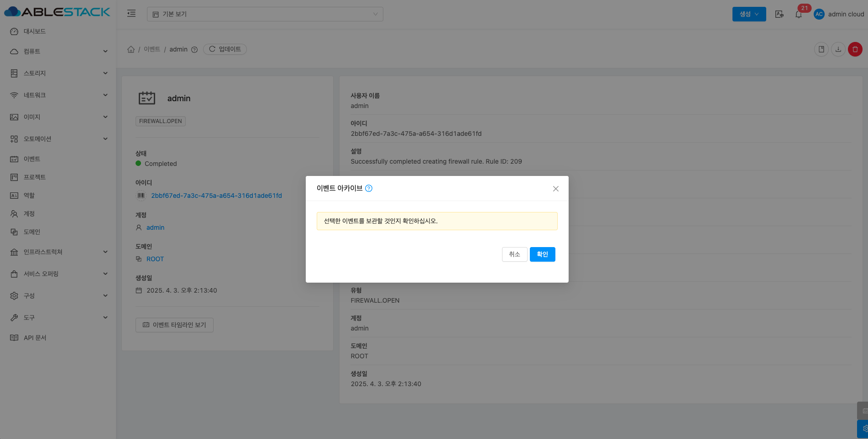This screenshot has height=439, width=868.
Task: Click the download event icon button
Action: (x=838, y=49)
